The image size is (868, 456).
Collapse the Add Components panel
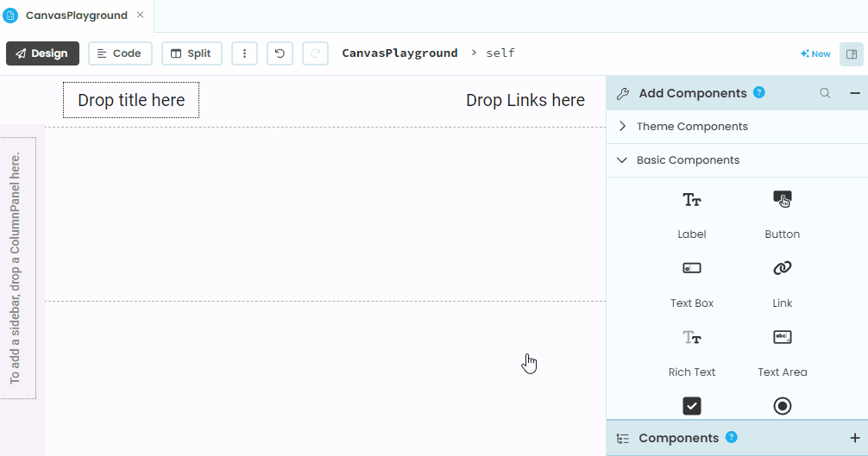point(855,93)
